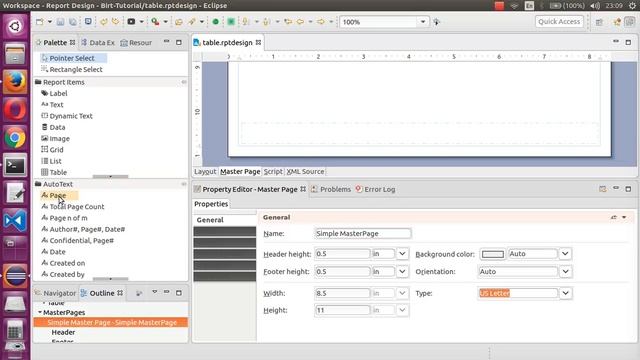Open the Background color Auto dropdown
Screen dimensions: 640x360
tap(565, 254)
